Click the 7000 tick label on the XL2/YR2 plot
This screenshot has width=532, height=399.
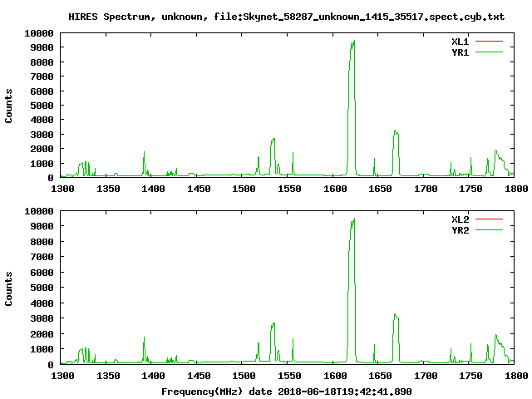point(42,257)
